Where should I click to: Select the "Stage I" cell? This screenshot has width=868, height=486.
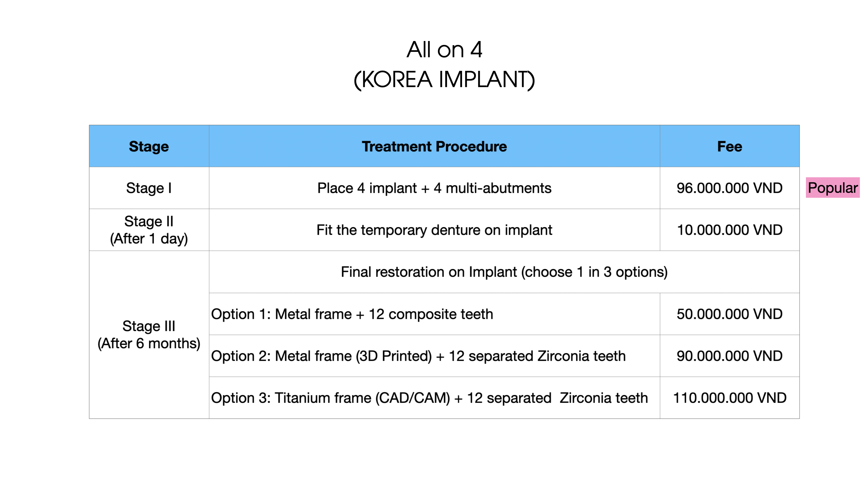click(149, 188)
